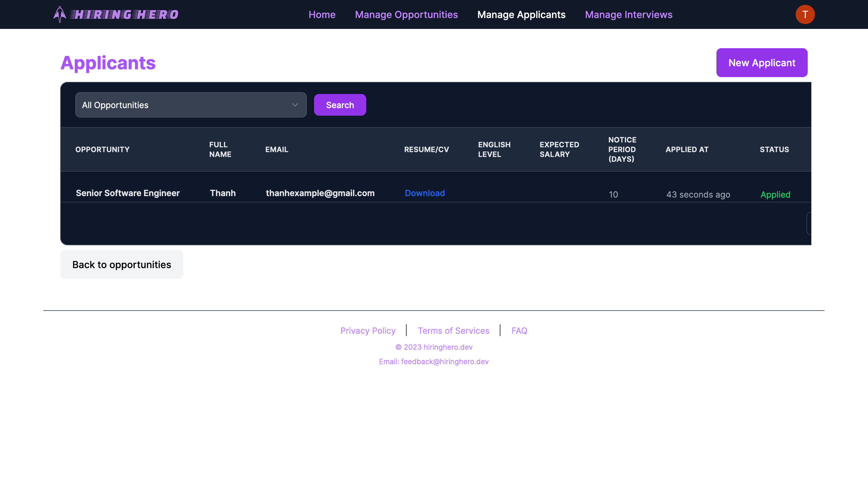Click the © 2023 hiringhero.dev copyright text

click(434, 347)
